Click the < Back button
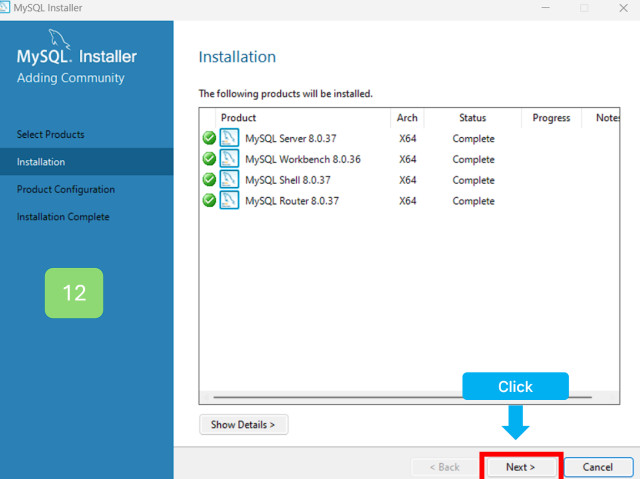This screenshot has height=479, width=640. click(444, 467)
